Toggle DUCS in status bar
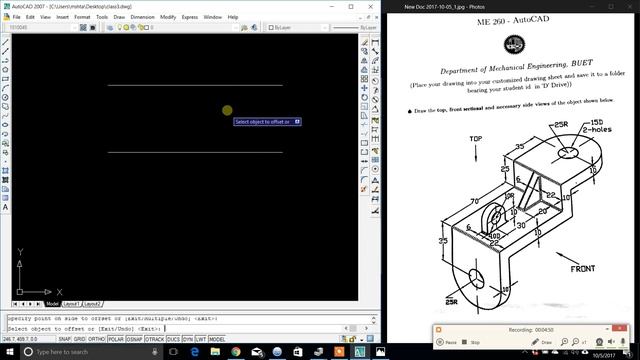This screenshot has height=360, width=640. [173, 339]
